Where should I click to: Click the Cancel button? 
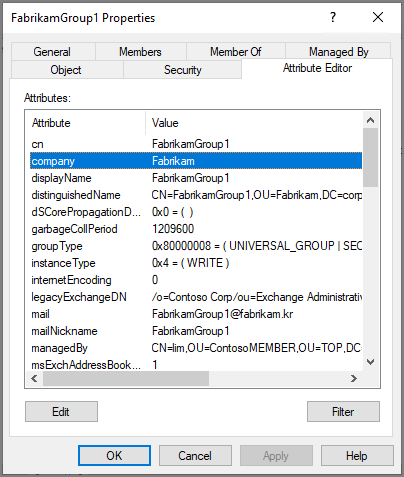pos(195,456)
